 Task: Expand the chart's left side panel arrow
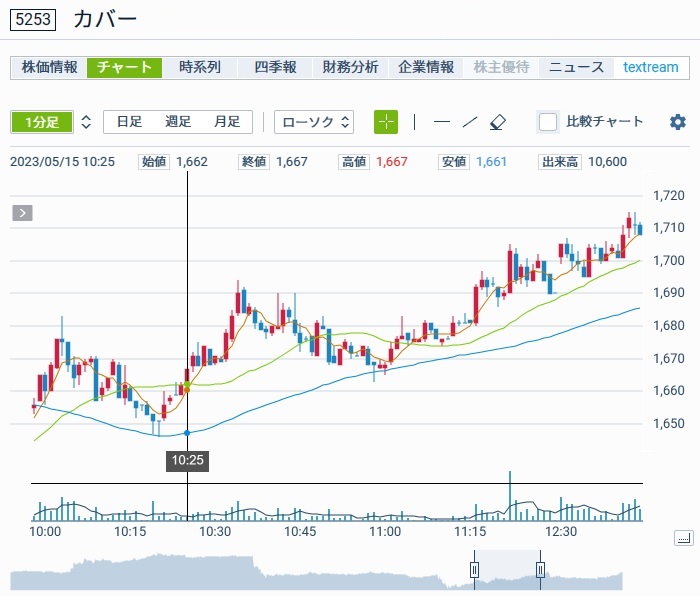pyautogui.click(x=22, y=212)
